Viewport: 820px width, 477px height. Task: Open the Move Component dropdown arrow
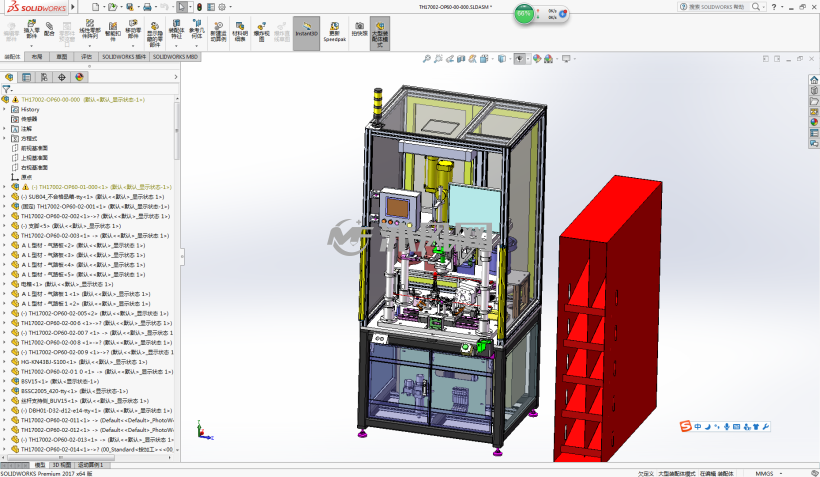133,46
